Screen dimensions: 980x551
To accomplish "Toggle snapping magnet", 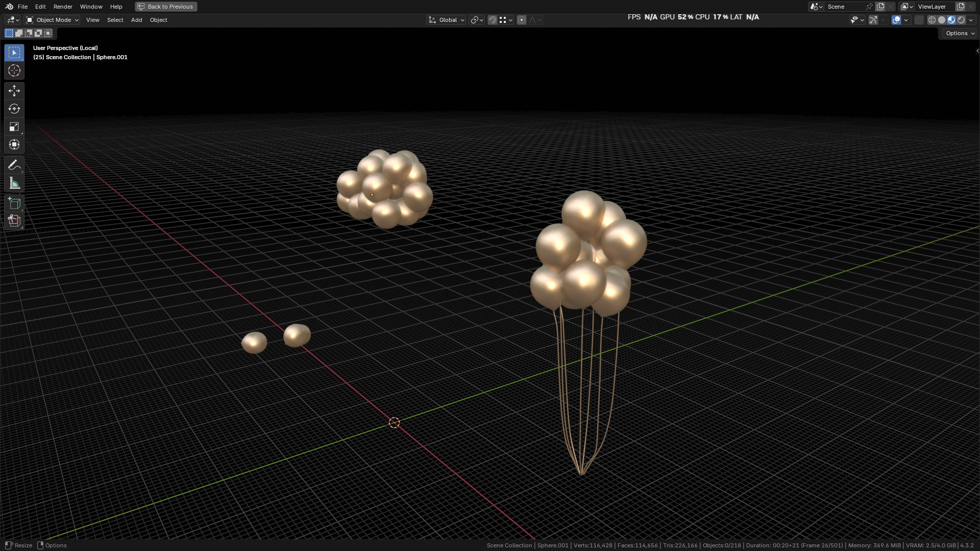I will [x=493, y=20].
